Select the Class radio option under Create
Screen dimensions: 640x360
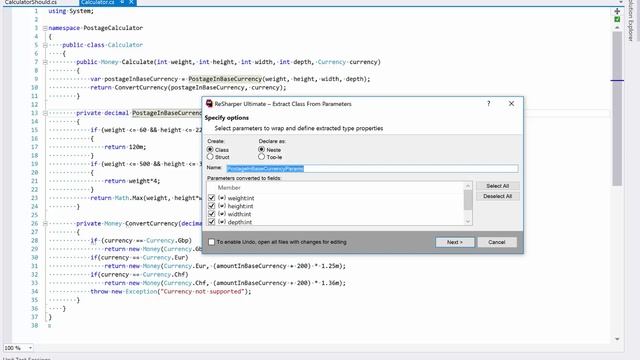coord(210,149)
